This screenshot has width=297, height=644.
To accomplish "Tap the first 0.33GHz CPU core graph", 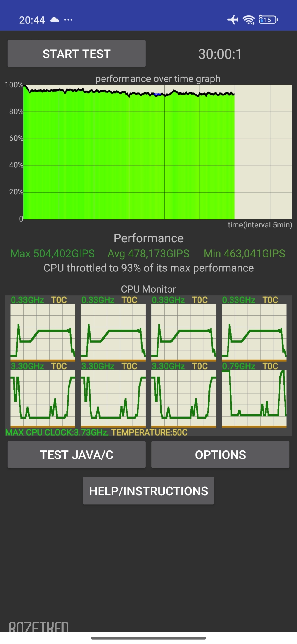I will pos(43,332).
